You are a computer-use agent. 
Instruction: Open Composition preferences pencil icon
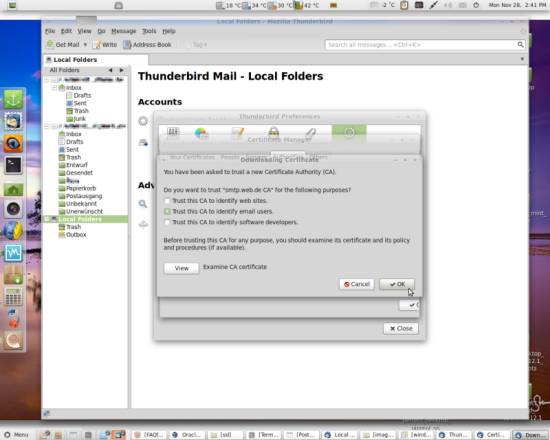[237, 133]
